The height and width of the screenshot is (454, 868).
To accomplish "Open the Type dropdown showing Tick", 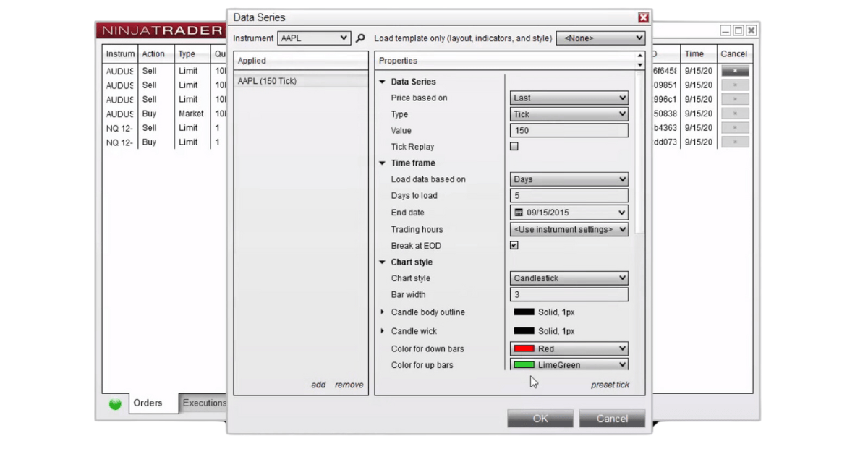I will click(569, 113).
